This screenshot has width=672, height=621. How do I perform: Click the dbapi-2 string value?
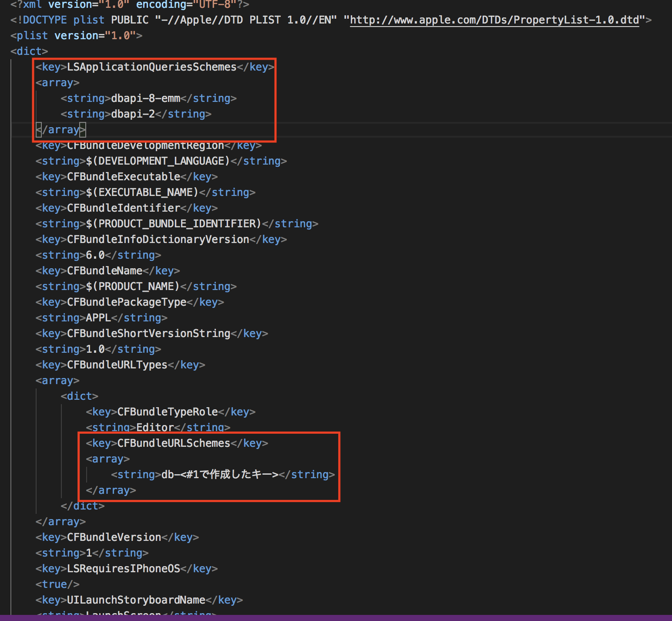(133, 114)
